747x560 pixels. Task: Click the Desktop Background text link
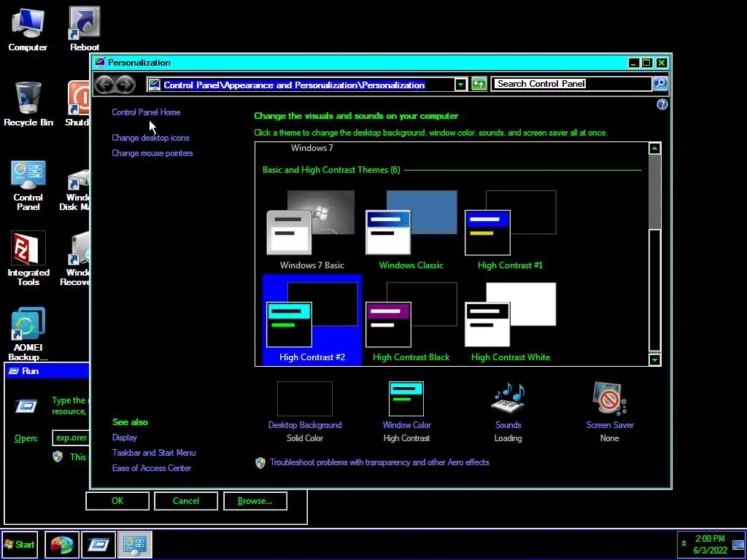tap(305, 425)
